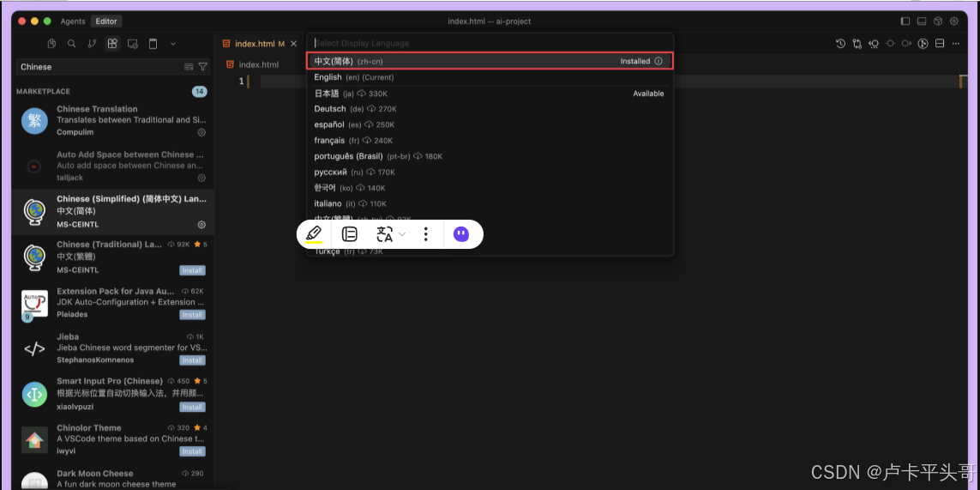Open settings gear in the title bar
Viewport: 980px width, 490px height.
[x=953, y=21]
